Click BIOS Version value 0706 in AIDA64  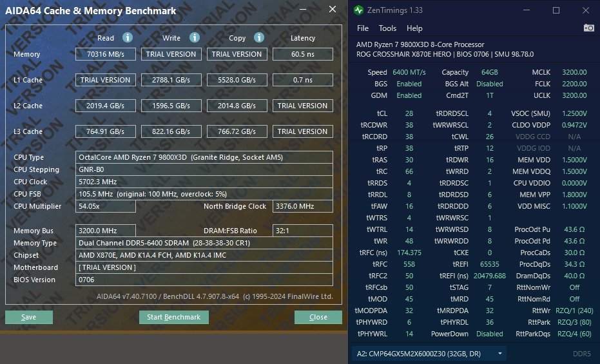click(204, 280)
